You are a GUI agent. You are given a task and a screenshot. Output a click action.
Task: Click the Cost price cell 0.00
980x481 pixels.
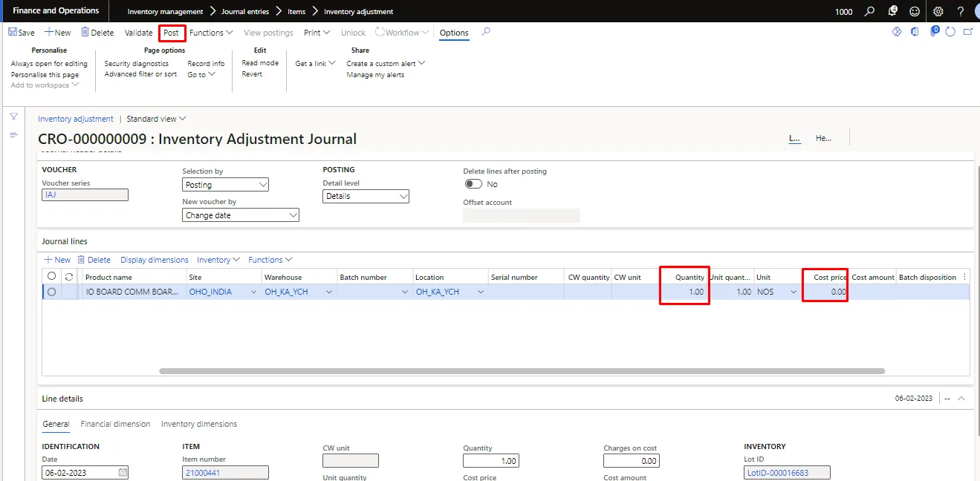click(x=825, y=292)
